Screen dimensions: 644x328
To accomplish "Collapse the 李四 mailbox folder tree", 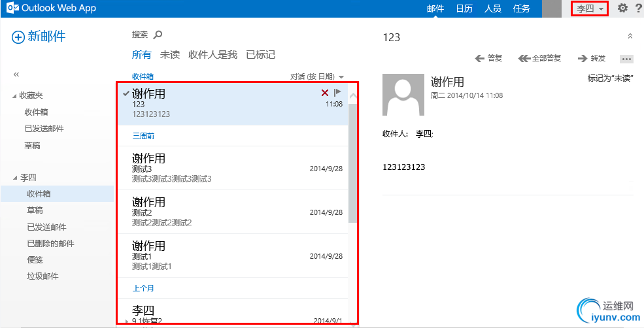I will (15, 178).
